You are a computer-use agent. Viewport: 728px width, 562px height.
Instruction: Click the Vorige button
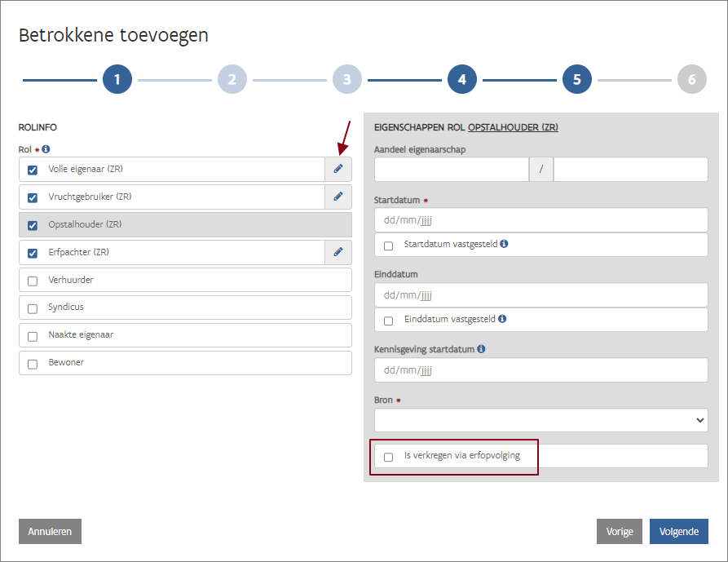(619, 531)
